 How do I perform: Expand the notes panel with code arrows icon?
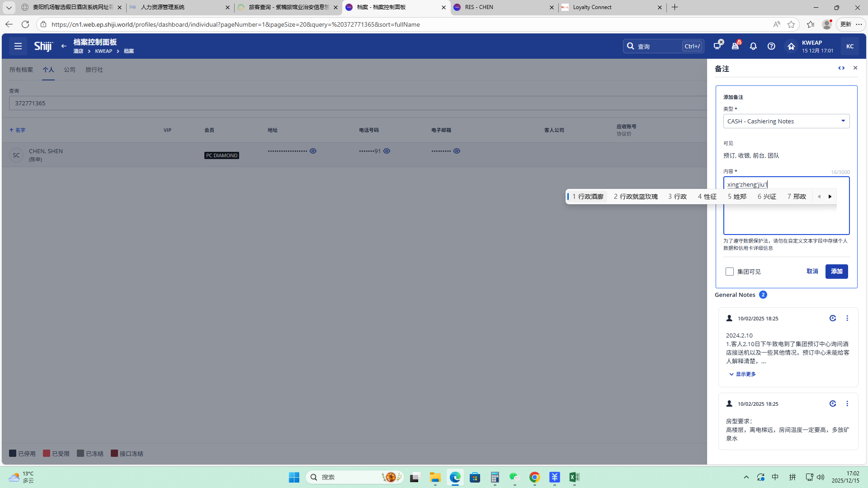[841, 68]
